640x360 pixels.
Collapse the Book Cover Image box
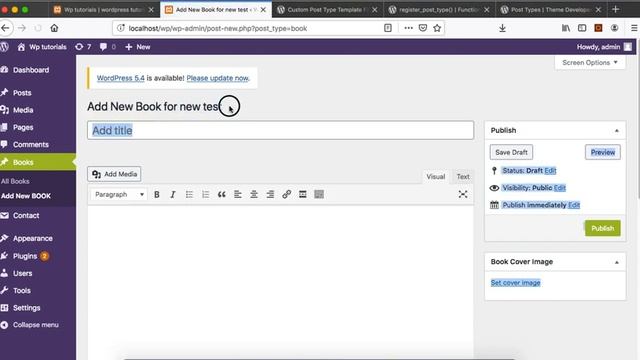click(x=617, y=262)
